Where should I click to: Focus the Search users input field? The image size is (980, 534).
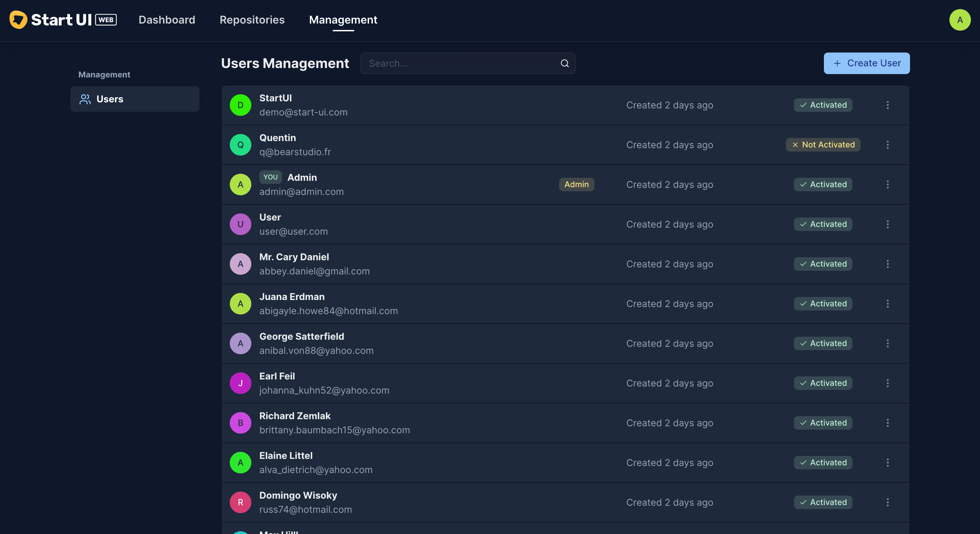pos(460,64)
